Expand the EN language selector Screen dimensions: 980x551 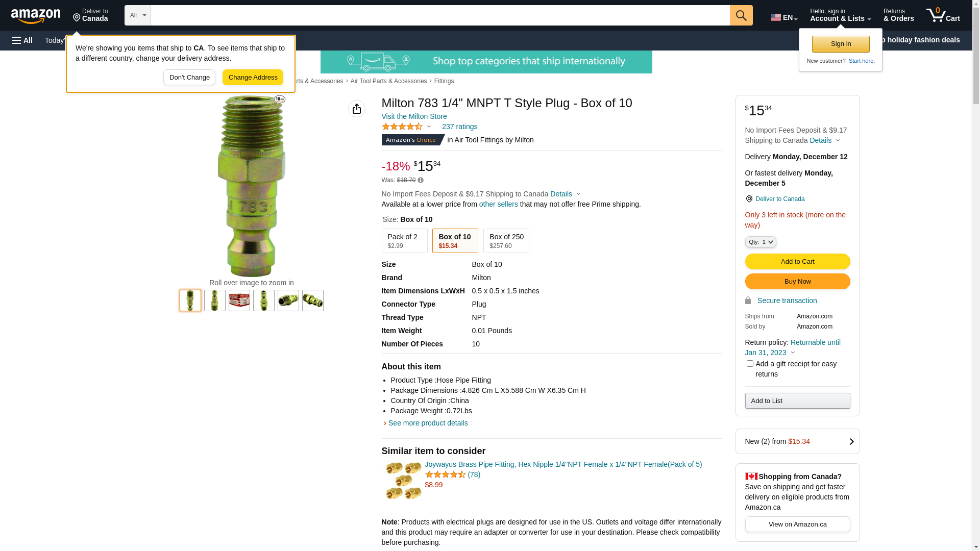coord(783,17)
